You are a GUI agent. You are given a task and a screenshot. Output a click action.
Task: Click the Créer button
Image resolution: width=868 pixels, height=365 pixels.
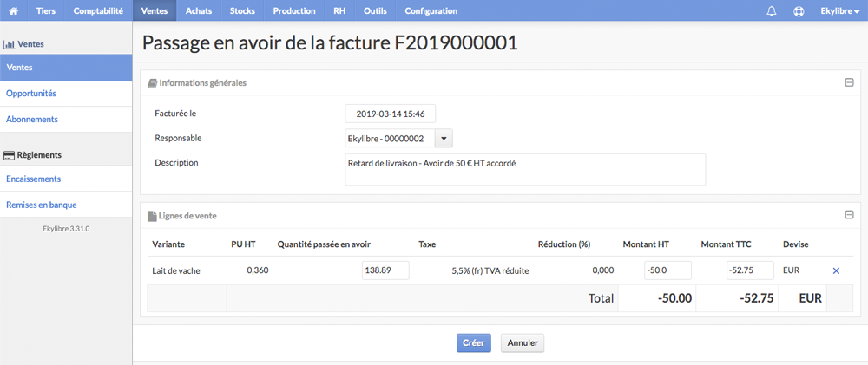(474, 342)
